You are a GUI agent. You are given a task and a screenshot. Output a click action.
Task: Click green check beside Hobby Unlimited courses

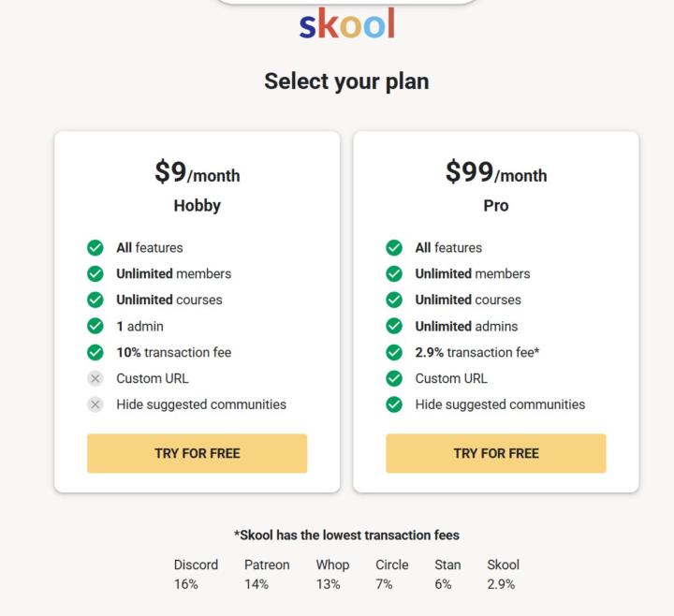tap(95, 301)
